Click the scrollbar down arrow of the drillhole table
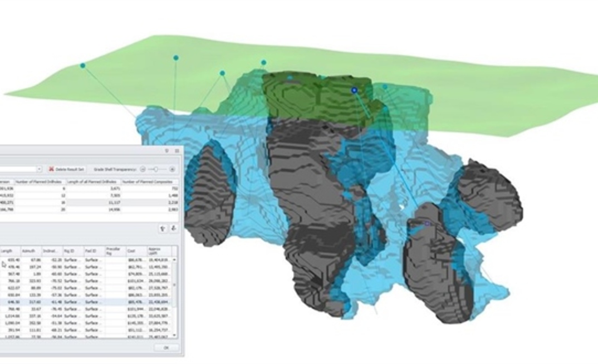Viewport: 598px width, 364px height. pyautogui.click(x=174, y=335)
